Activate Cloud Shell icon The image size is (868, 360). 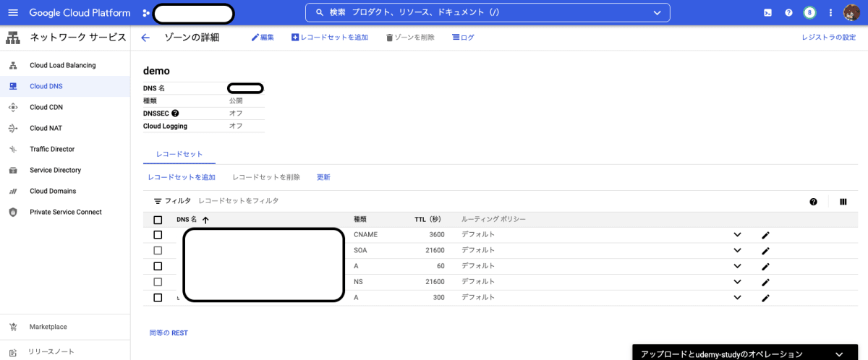767,13
